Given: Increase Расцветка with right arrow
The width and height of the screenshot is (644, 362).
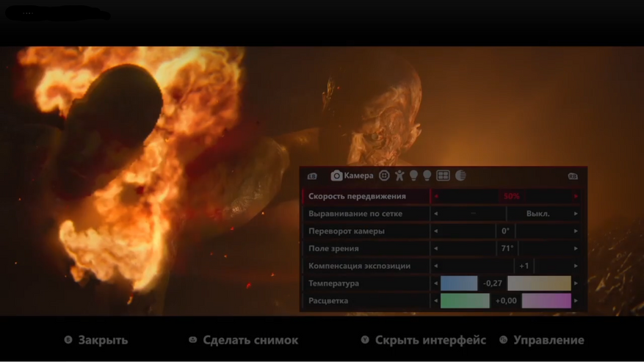Looking at the screenshot, I should click(576, 301).
